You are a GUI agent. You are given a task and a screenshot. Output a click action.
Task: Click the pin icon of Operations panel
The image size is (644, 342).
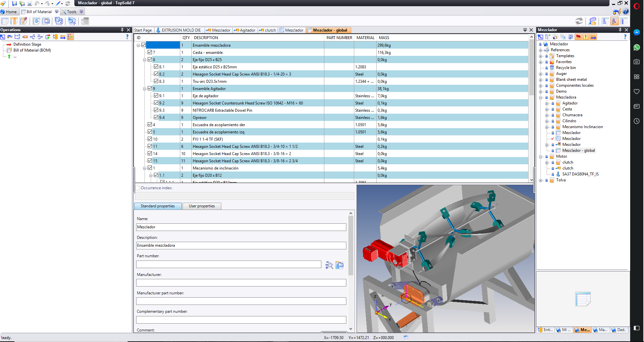[x=122, y=30]
